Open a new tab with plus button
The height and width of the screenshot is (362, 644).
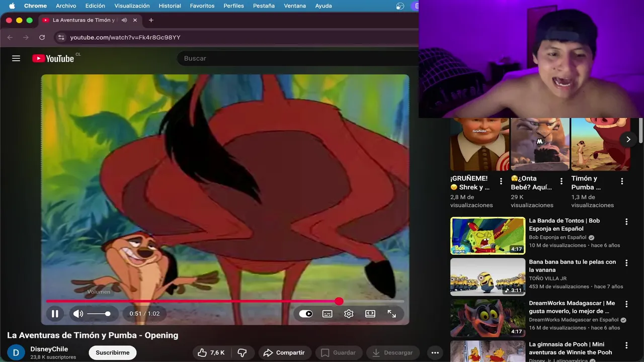(151, 20)
